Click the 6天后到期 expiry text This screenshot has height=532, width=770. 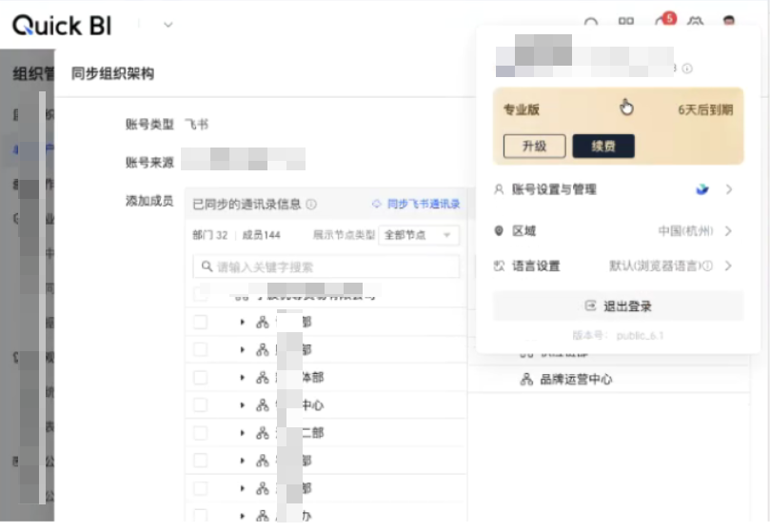[705, 109]
